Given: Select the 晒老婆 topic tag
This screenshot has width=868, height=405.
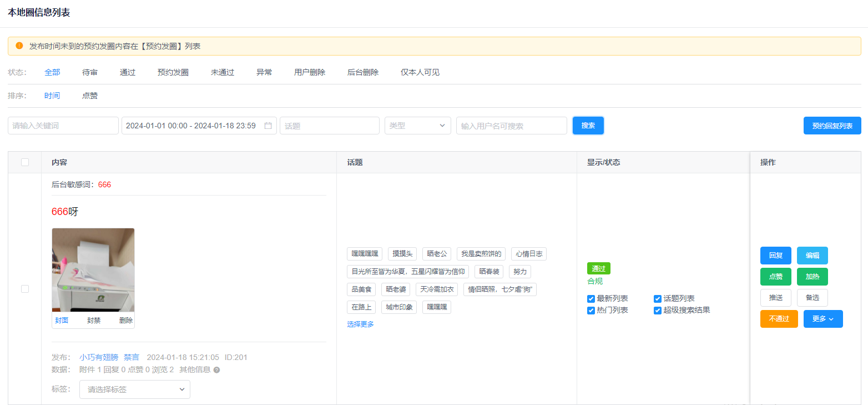Looking at the screenshot, I should [x=396, y=289].
